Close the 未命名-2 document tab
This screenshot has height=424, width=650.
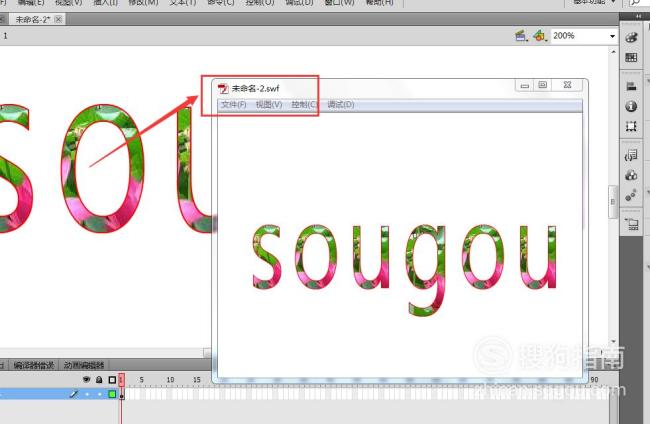(59, 19)
